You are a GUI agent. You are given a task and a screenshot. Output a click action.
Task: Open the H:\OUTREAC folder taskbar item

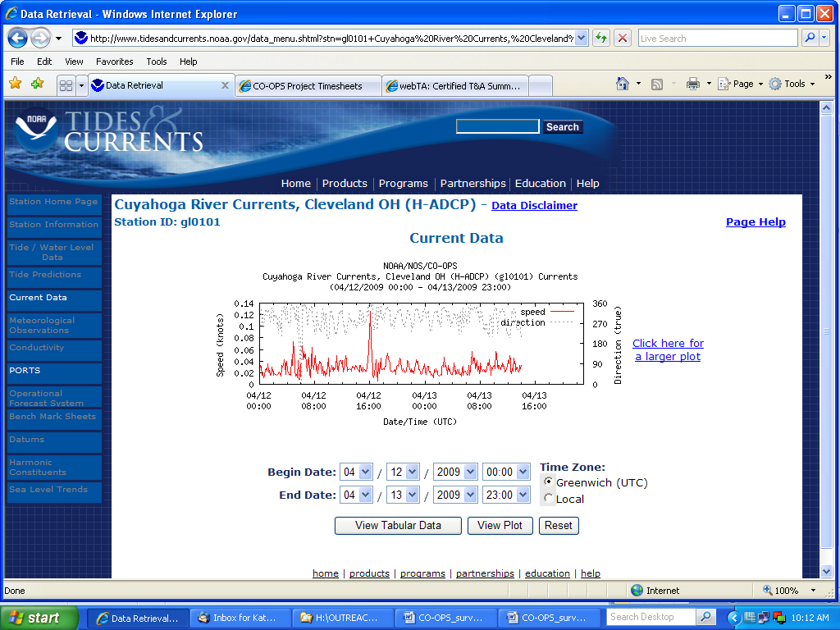344,618
